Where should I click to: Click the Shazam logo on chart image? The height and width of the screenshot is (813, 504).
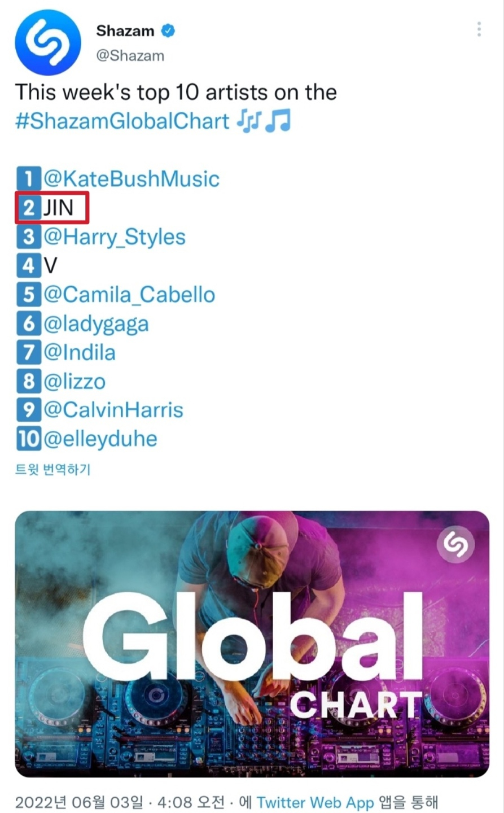[x=455, y=544]
